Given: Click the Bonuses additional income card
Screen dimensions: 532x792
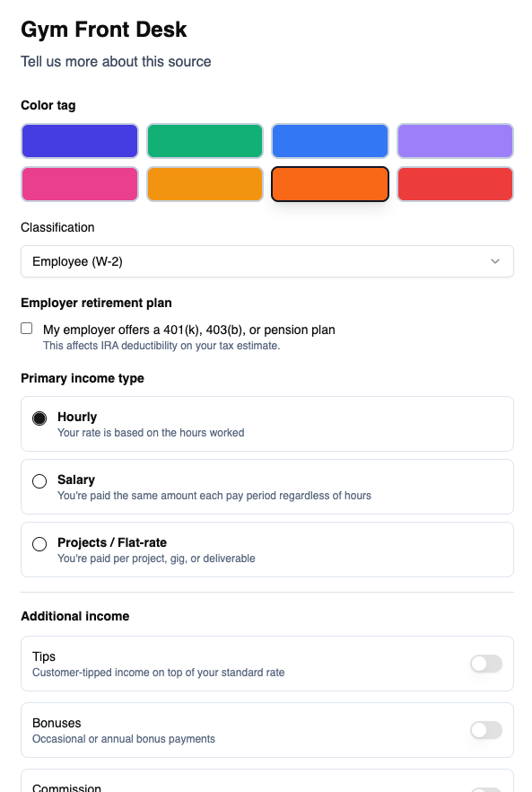Looking at the screenshot, I should coord(267,730).
